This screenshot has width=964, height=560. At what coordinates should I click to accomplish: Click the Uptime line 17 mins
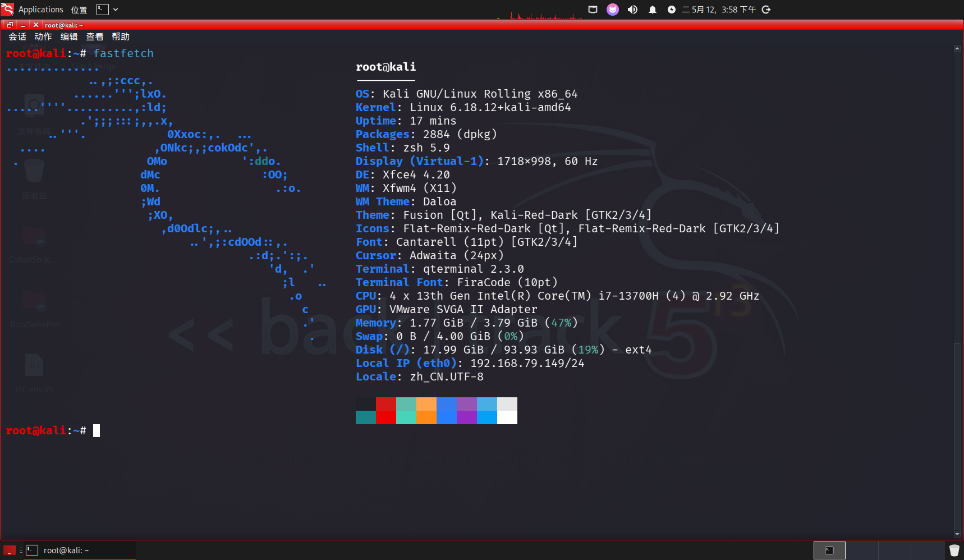point(406,121)
